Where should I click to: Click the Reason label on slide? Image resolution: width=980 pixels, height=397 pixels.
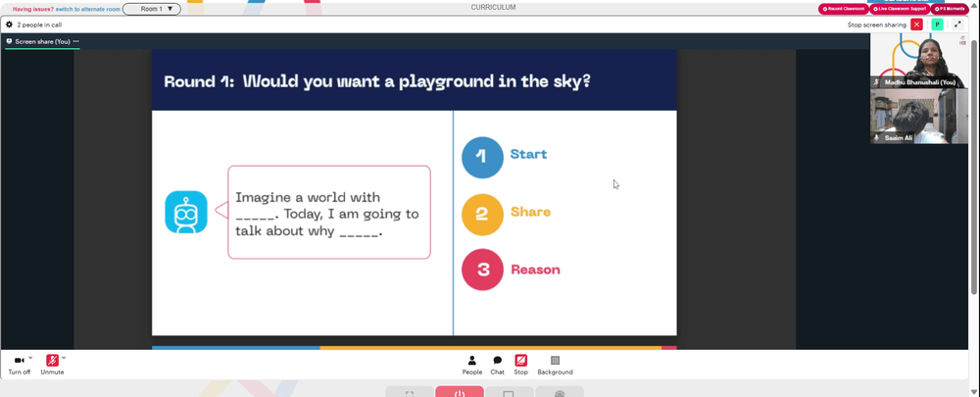point(536,270)
